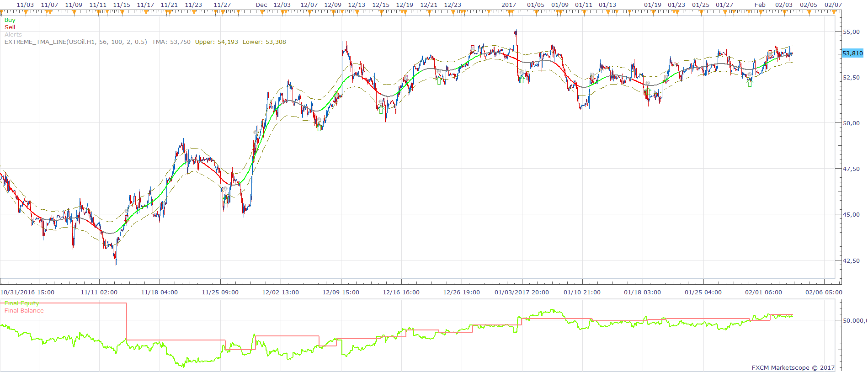This screenshot has height=372, width=868.
Task: Click the buy arrow just before Feb
Action: click(750, 84)
